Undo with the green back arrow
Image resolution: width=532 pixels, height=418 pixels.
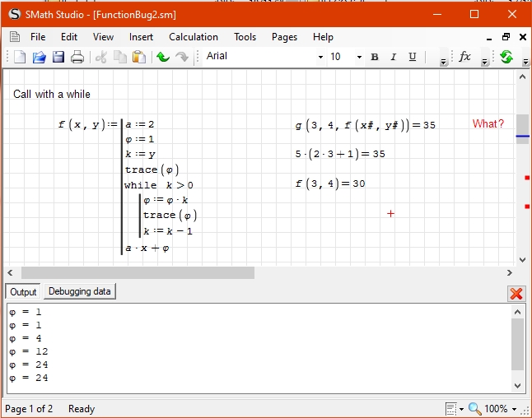163,57
